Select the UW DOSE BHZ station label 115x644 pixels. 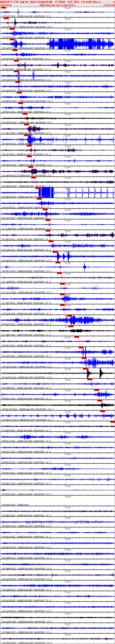[27, 27]
